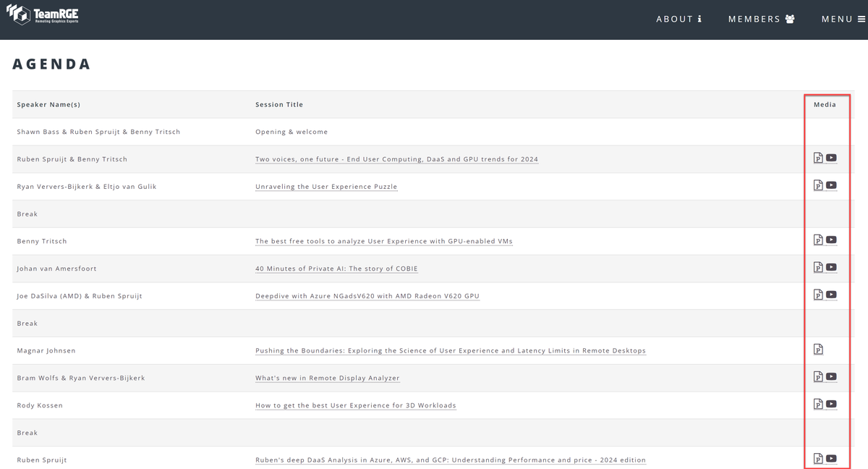Open slides icon for 3D Workloads session
This screenshot has width=868, height=469.
click(x=818, y=404)
